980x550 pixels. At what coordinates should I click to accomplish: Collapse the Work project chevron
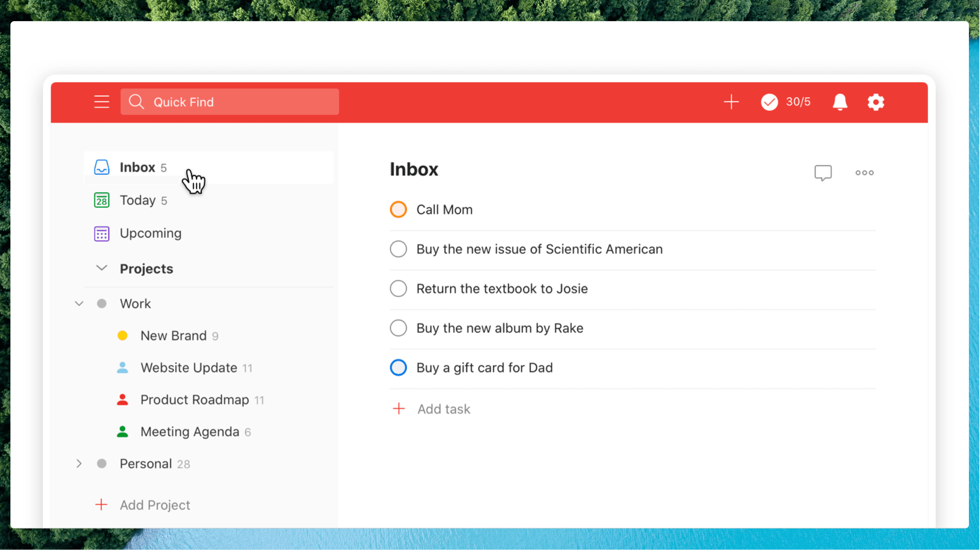(79, 303)
